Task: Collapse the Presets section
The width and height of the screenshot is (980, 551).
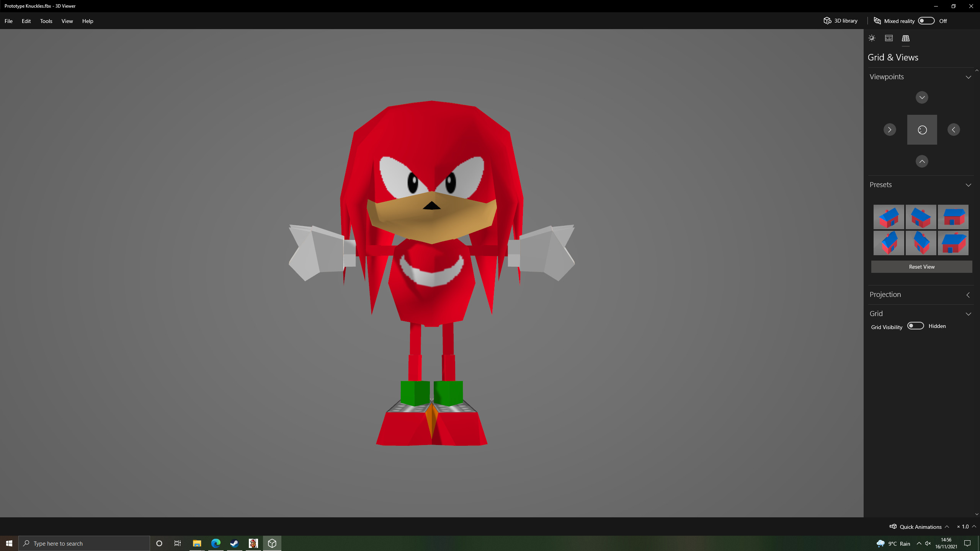Action: 969,185
